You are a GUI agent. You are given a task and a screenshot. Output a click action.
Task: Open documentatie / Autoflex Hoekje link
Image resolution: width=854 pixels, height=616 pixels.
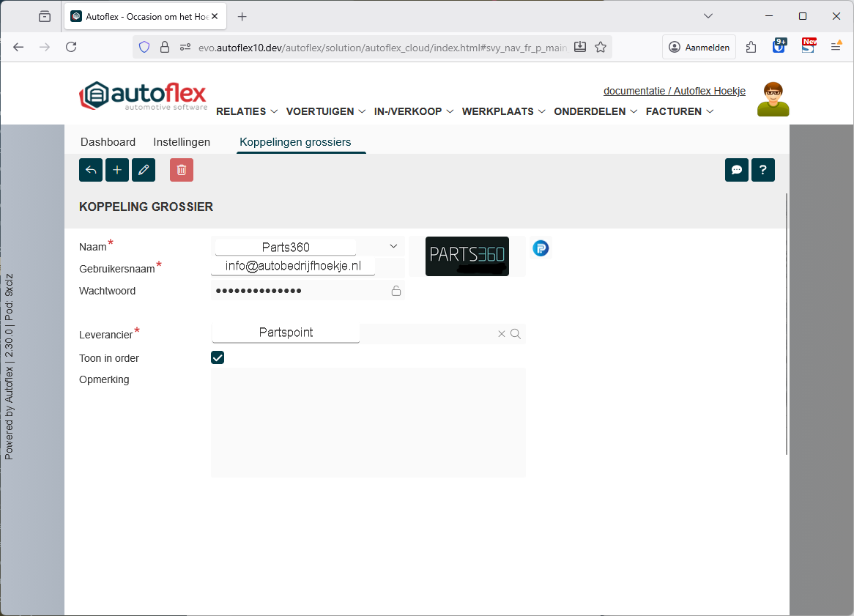(x=674, y=91)
